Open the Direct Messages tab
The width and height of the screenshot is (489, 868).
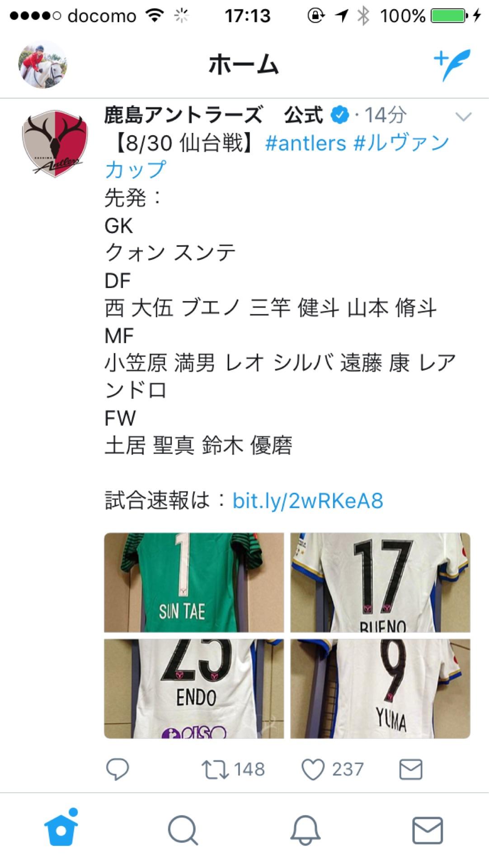[x=428, y=830]
